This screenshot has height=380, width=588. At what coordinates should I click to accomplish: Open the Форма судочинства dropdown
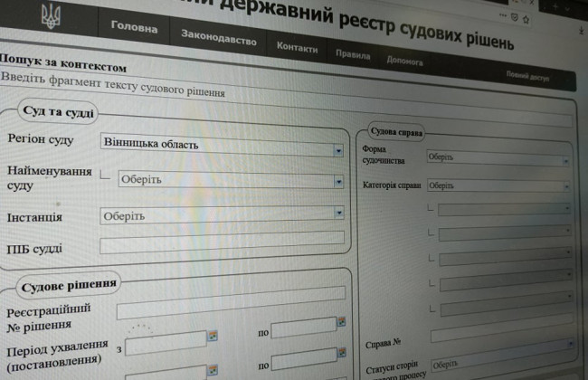pos(498,158)
